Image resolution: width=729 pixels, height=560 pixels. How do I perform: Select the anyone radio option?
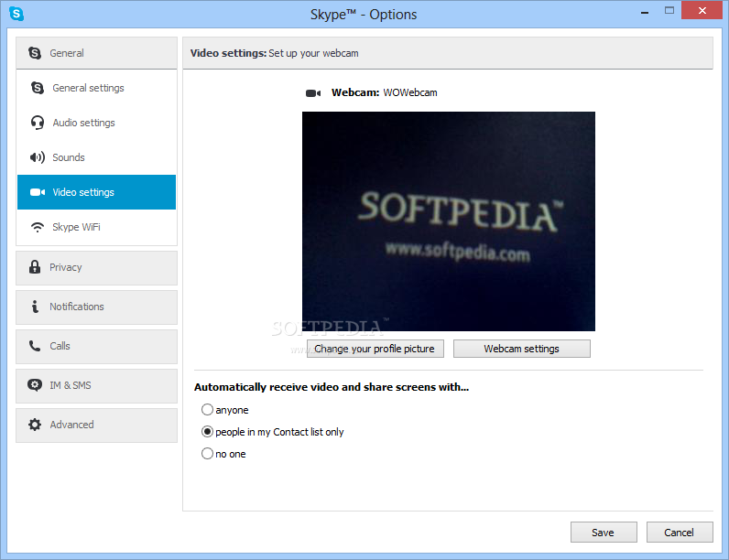[x=207, y=410]
